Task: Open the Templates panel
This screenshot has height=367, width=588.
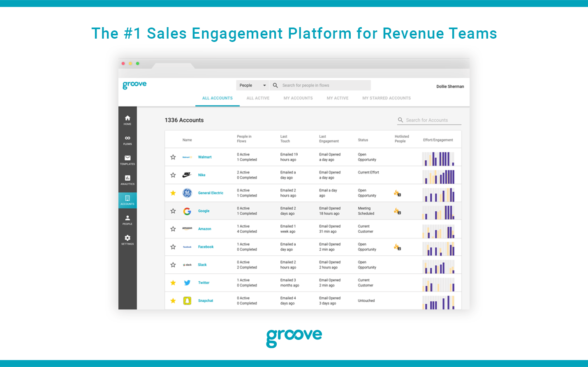Action: 127,159
